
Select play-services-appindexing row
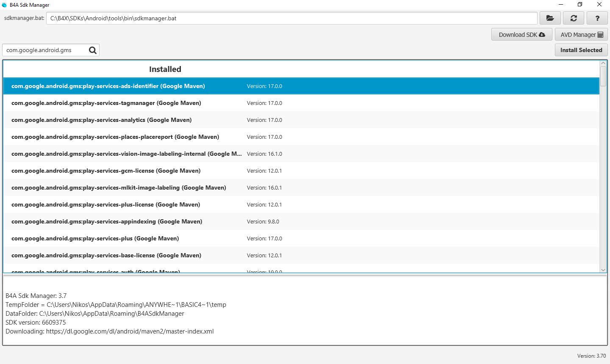click(301, 221)
